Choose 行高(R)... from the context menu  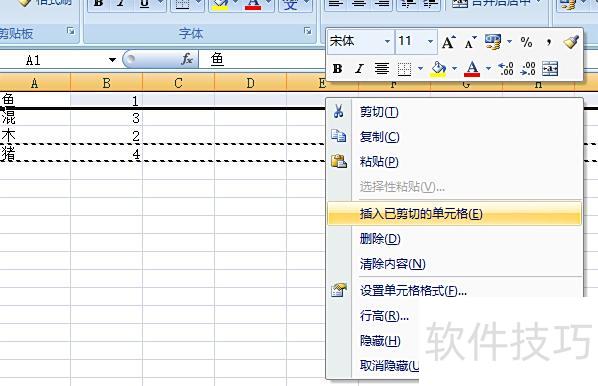tap(384, 316)
